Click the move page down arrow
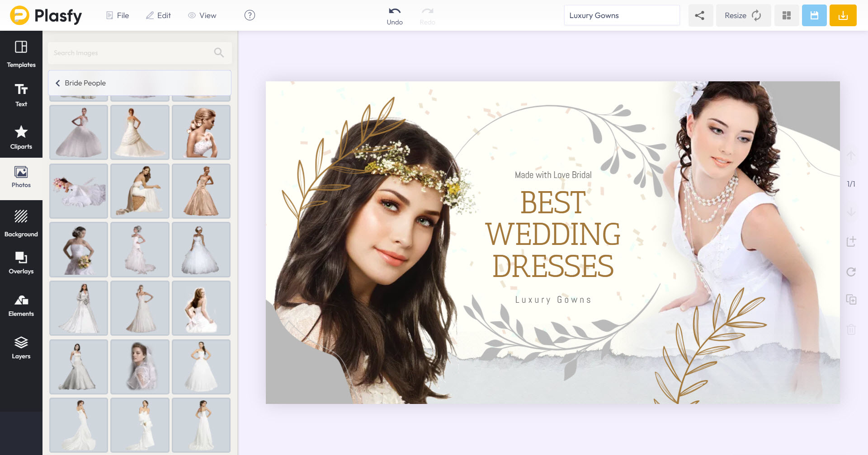The height and width of the screenshot is (455, 868). [851, 212]
